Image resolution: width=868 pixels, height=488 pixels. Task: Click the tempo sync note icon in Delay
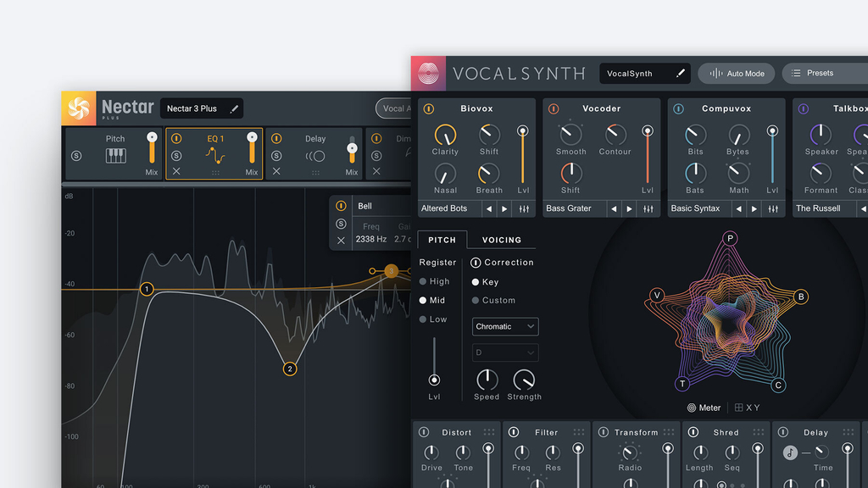coord(790,452)
